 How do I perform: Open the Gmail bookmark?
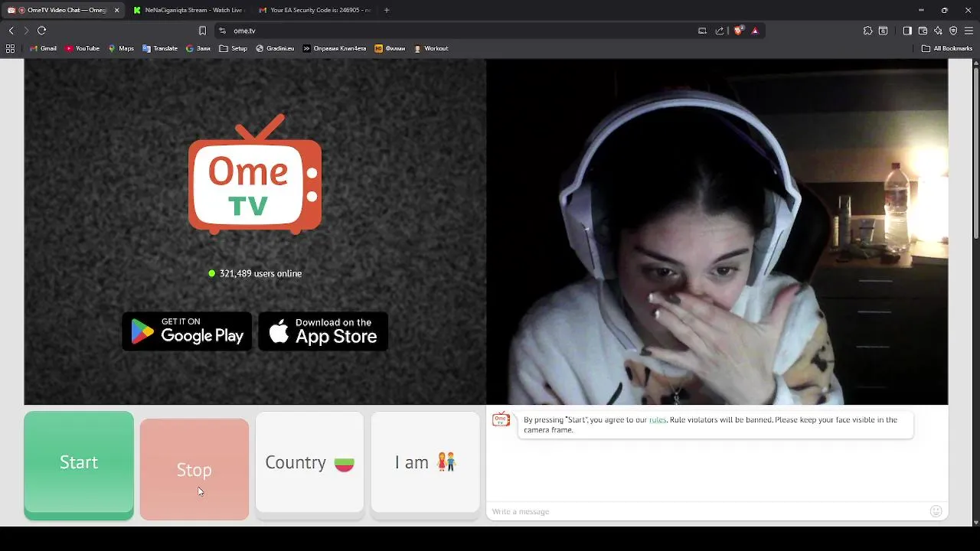tap(43, 48)
